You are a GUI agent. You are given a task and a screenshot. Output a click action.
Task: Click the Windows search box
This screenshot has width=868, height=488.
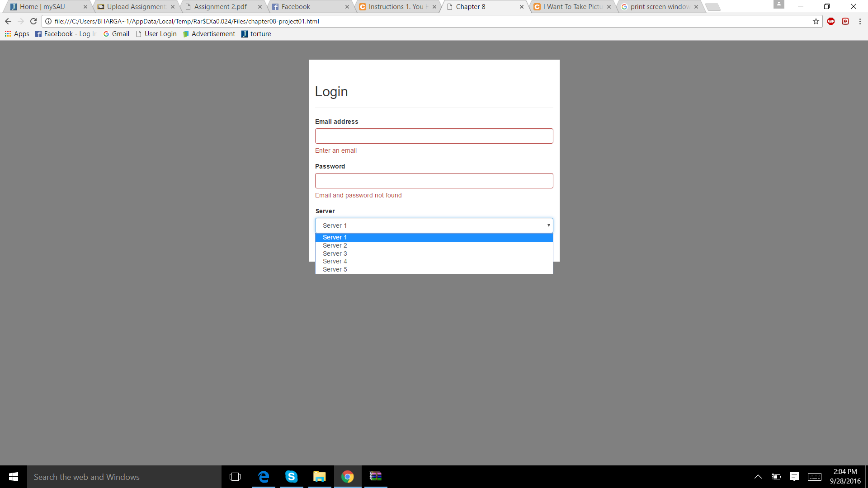pos(122,477)
